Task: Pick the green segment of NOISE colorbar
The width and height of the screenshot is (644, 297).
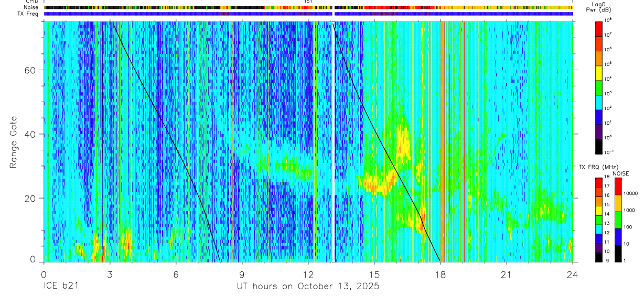Action: (618, 220)
